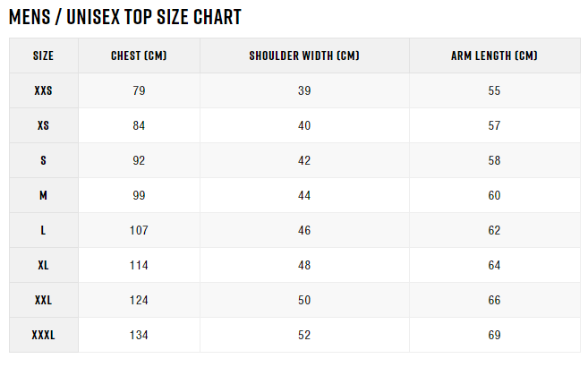Click the SIZE column header

click(x=43, y=55)
